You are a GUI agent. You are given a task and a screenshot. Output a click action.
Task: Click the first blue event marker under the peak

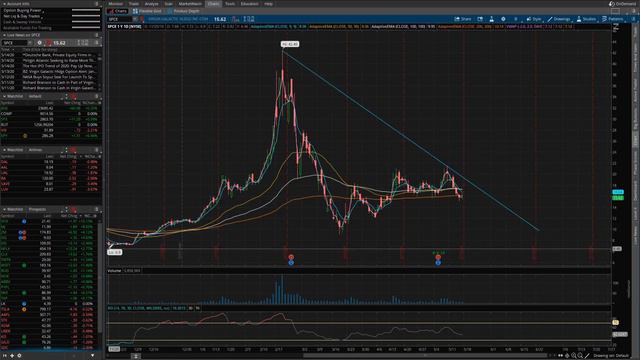tap(291, 262)
